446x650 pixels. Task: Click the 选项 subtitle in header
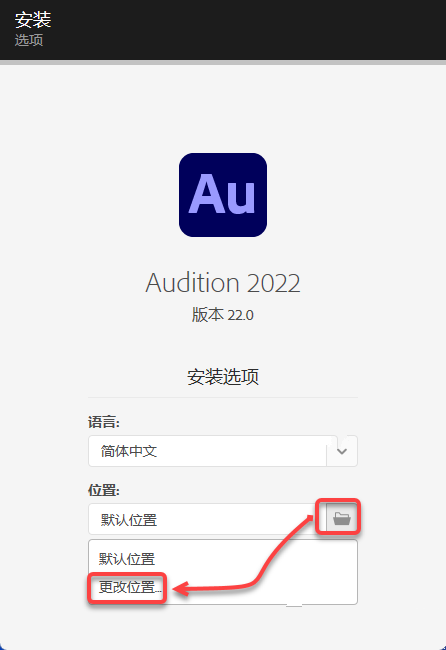[29, 40]
